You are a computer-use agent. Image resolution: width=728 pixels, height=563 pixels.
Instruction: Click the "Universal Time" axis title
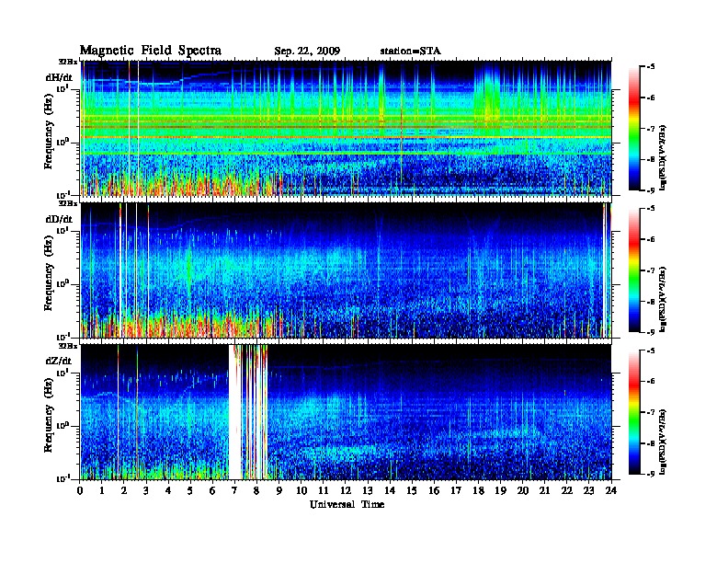pyautogui.click(x=347, y=504)
